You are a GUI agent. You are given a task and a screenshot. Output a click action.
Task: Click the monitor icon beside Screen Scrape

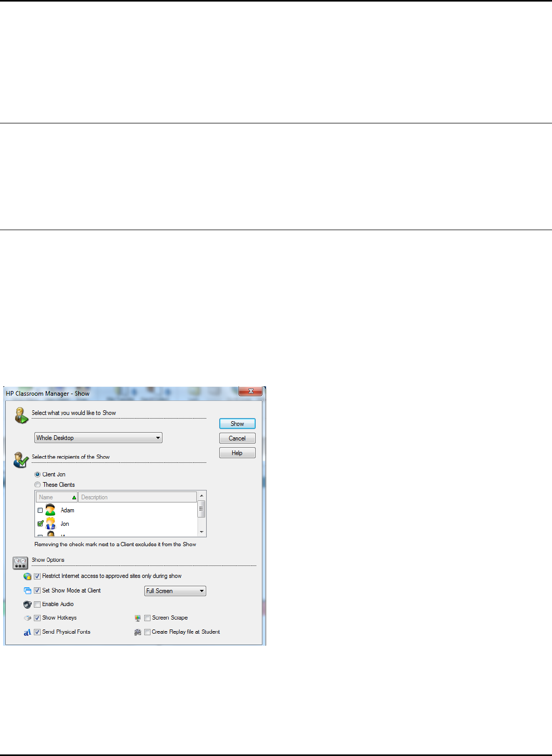(137, 618)
